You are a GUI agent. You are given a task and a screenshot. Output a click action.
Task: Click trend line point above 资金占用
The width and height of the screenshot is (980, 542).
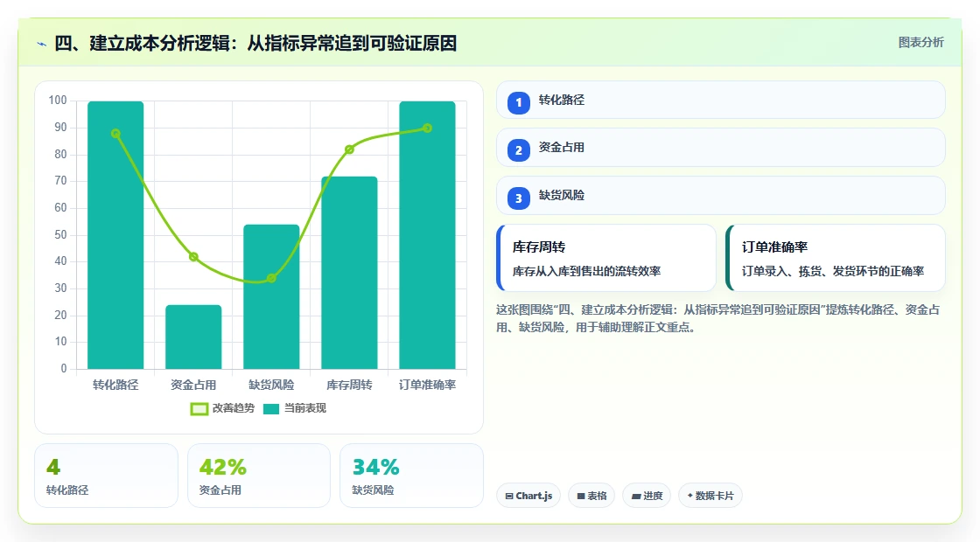coord(193,257)
